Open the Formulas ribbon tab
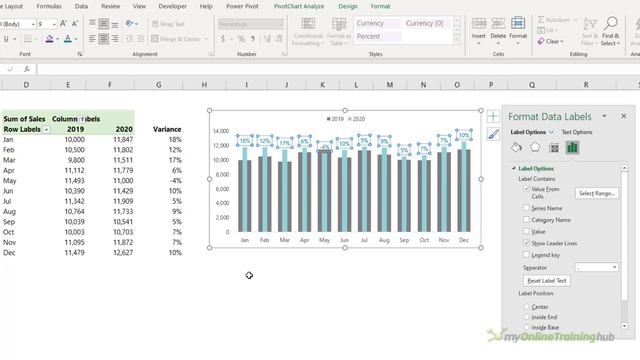 (x=49, y=6)
